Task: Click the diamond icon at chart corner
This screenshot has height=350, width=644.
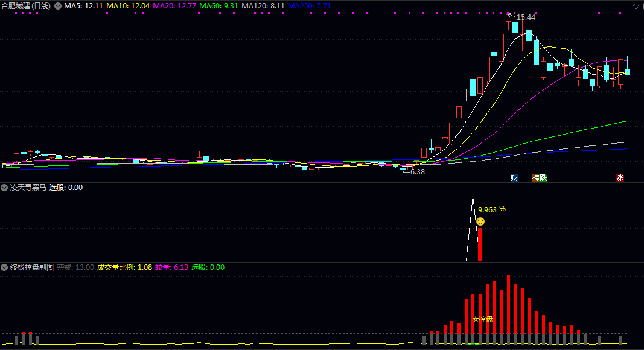Action: 636,6
